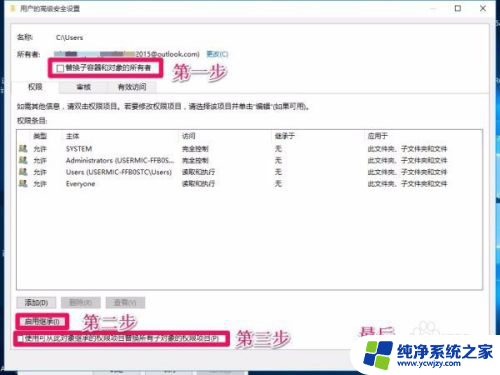Image resolution: width=500 pixels, height=375 pixels.
Task: Click the folder icon in the title bar
Action: pyautogui.click(x=13, y=8)
